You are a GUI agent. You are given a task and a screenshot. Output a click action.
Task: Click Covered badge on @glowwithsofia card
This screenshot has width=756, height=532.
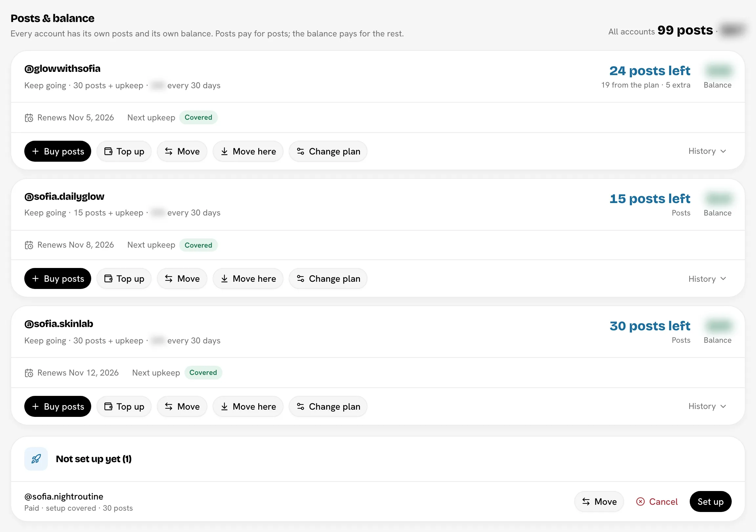[x=198, y=117]
